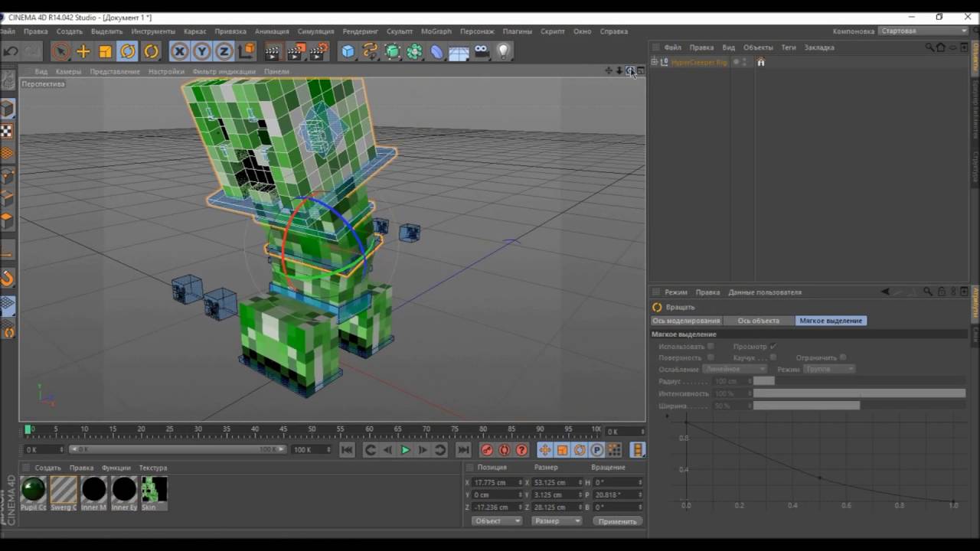
Task: Open the Инструменты menu
Action: click(x=153, y=31)
